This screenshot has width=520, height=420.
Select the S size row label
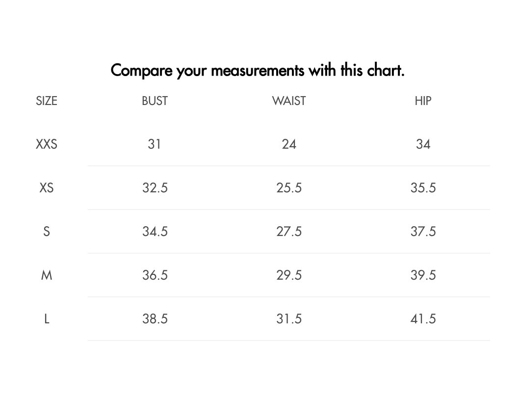click(47, 232)
